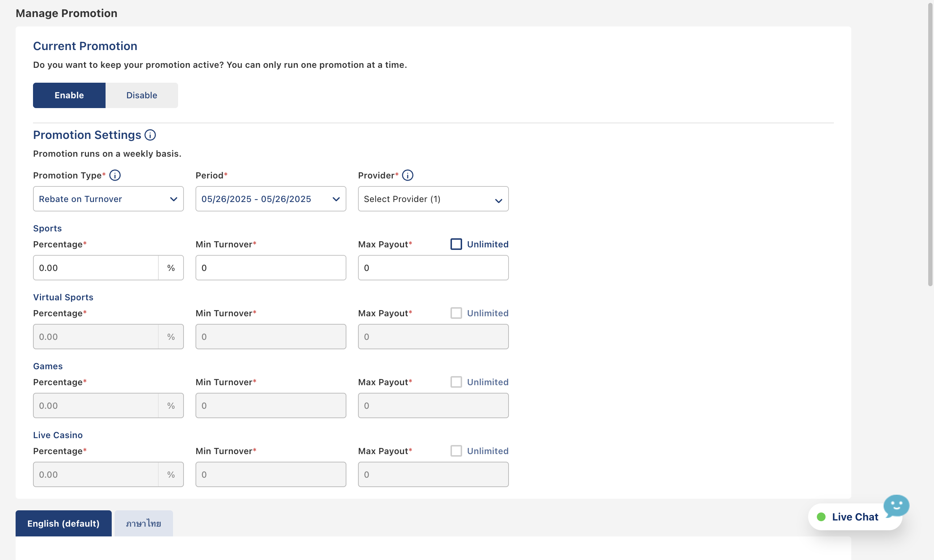Check Sports Unlimited max payout box
934x560 pixels.
tap(456, 244)
